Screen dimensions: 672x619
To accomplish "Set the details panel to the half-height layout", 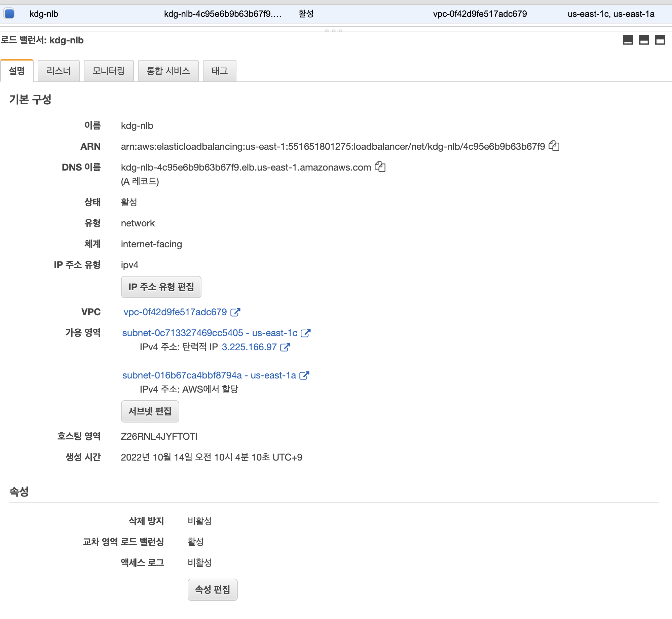I will point(644,40).
